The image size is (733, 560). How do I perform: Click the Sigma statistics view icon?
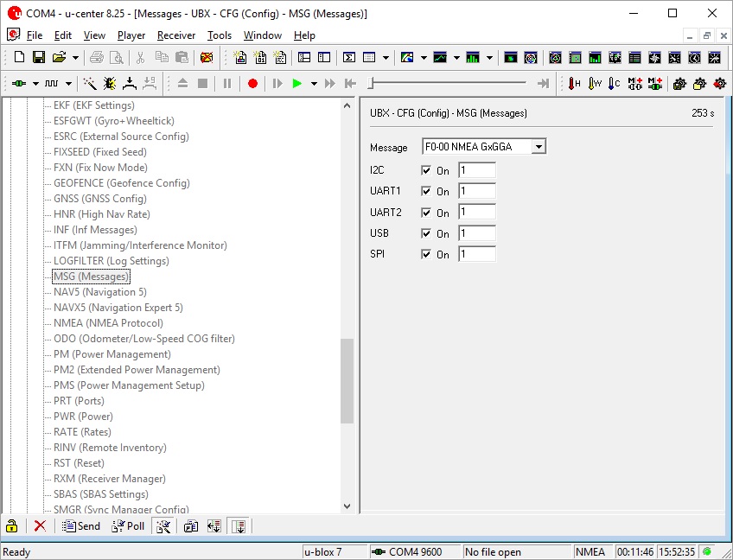click(348, 58)
